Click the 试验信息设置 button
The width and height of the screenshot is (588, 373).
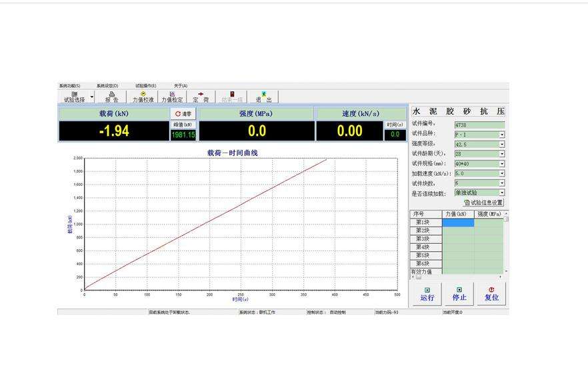[483, 202]
